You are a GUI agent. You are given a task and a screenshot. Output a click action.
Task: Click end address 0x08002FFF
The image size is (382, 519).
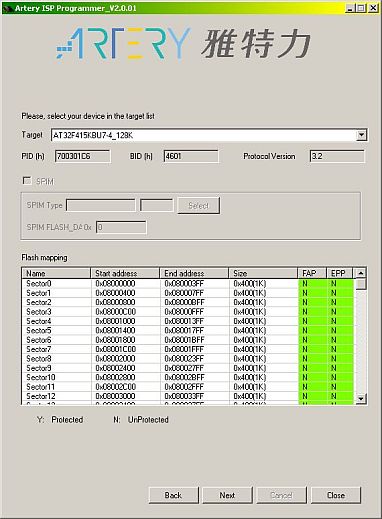coord(184,387)
